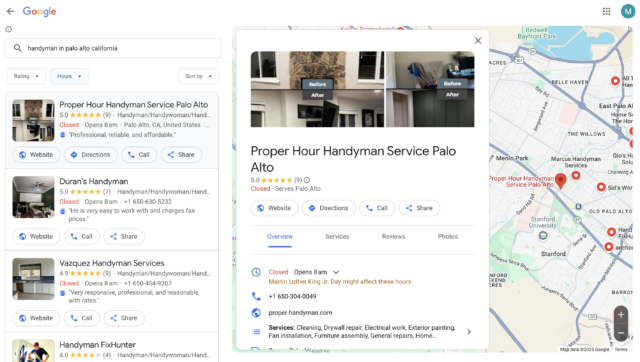
Task: Open the account avatar M
Action: [628, 11]
